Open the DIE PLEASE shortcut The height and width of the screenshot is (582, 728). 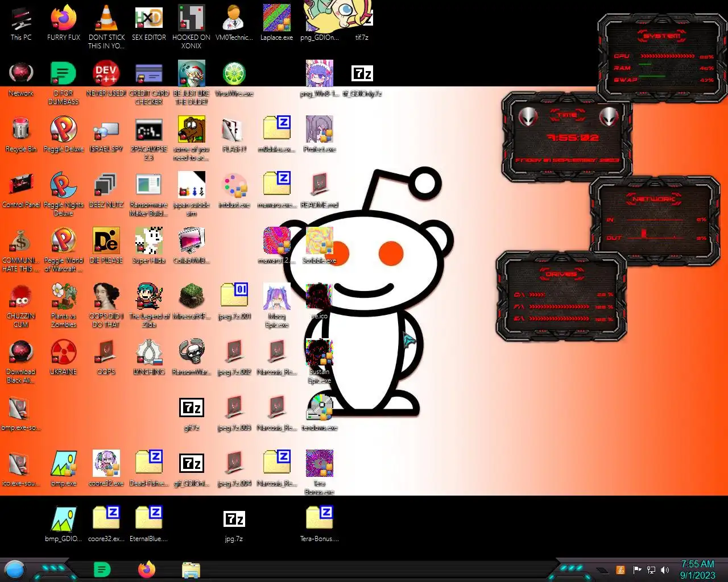(x=106, y=246)
